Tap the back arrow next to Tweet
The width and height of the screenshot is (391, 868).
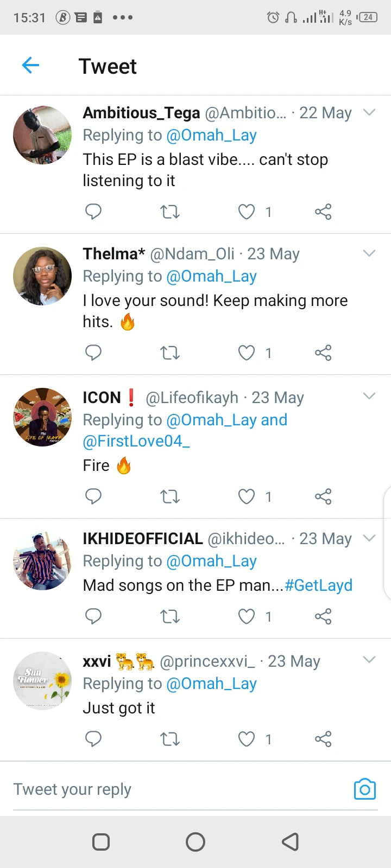point(30,66)
